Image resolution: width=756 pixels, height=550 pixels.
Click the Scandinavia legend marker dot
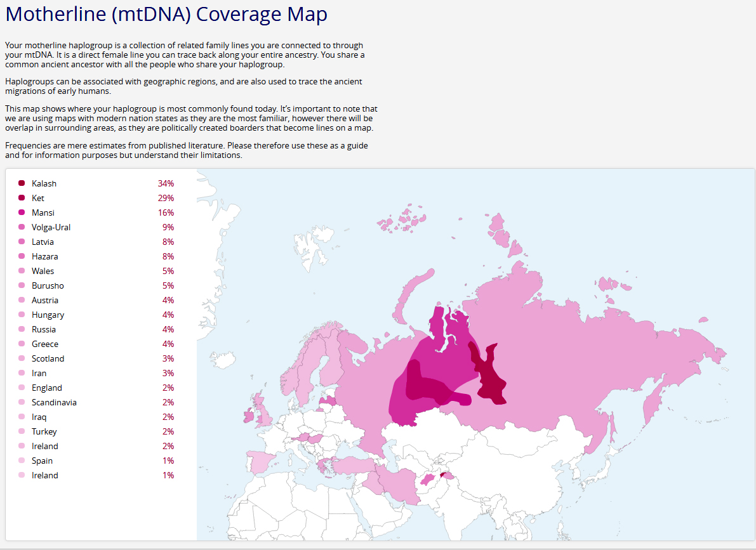[x=22, y=402]
